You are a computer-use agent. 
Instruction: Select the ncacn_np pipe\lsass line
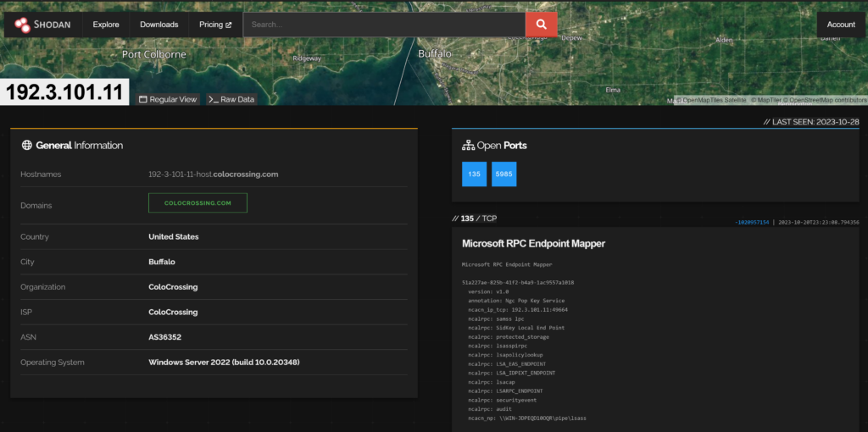pyautogui.click(x=527, y=418)
